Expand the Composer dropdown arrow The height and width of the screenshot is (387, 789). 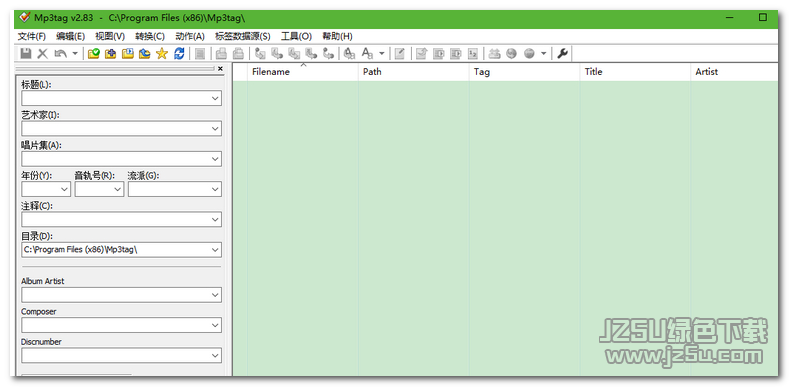pos(215,325)
